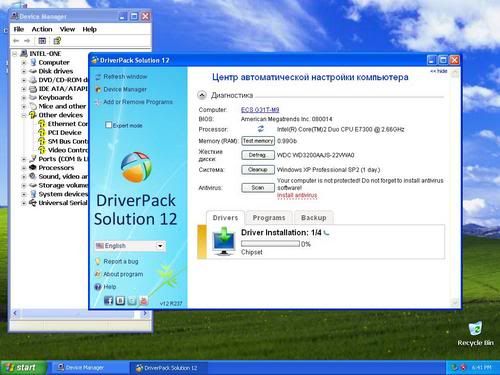This screenshot has width=500, height=375.
Task: Click the red shield tray icon
Action: click(463, 368)
